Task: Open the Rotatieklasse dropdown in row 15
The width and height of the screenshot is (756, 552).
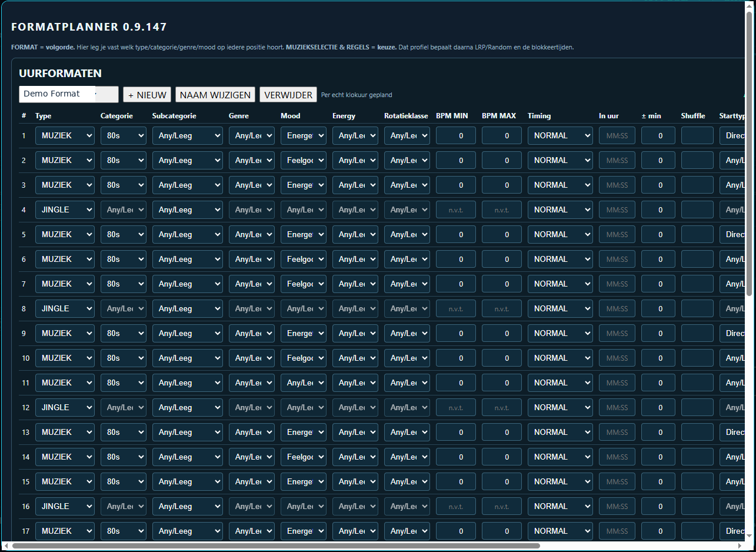Action: (x=407, y=481)
